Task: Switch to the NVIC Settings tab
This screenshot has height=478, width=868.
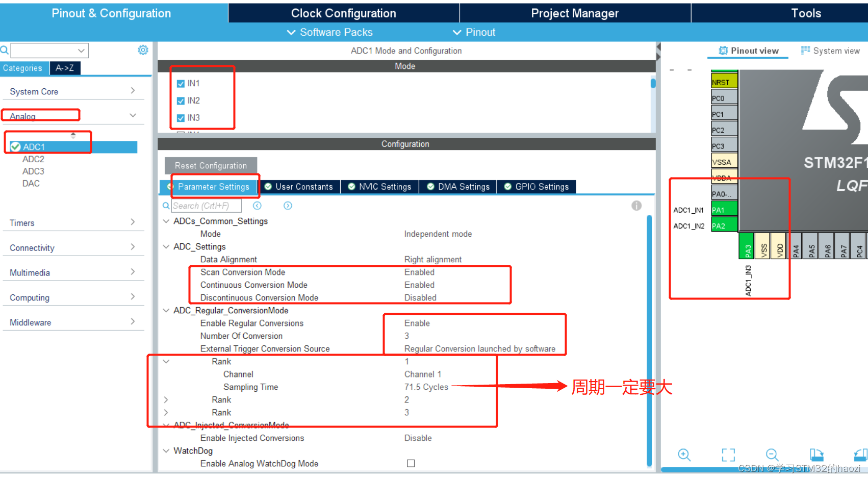Action: click(x=379, y=187)
